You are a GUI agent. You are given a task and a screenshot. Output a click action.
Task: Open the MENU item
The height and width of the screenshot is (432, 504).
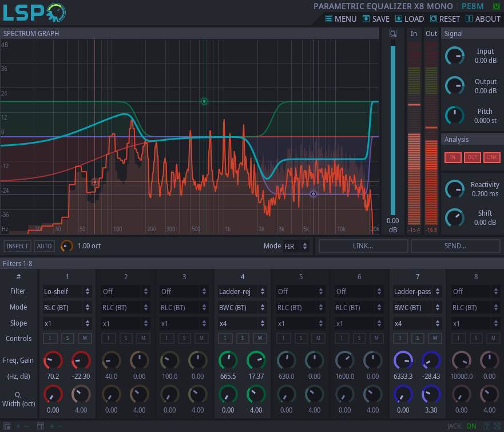pos(341,19)
